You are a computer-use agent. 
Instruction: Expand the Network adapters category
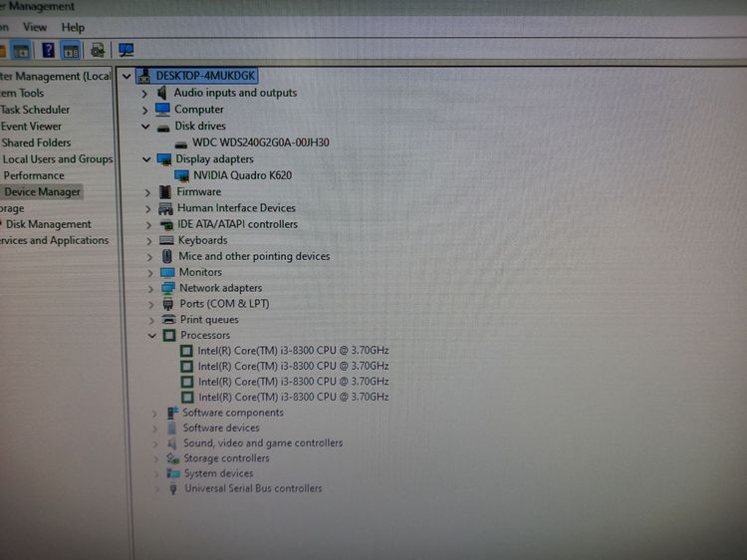click(150, 289)
